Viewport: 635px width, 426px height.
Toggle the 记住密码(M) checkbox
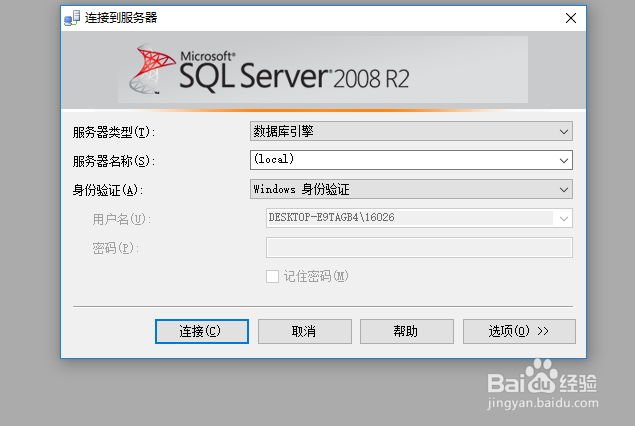click(x=272, y=277)
